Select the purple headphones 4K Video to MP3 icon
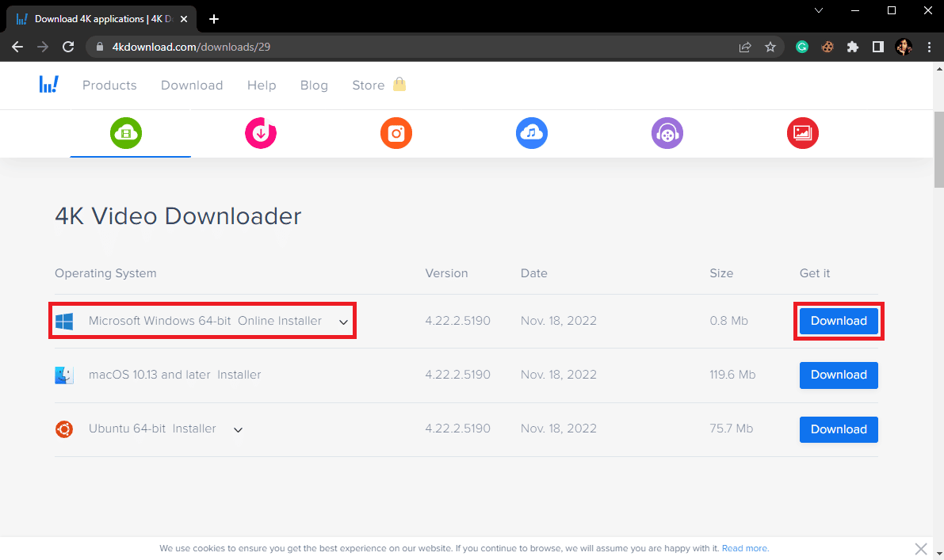The height and width of the screenshot is (560, 944). click(667, 133)
